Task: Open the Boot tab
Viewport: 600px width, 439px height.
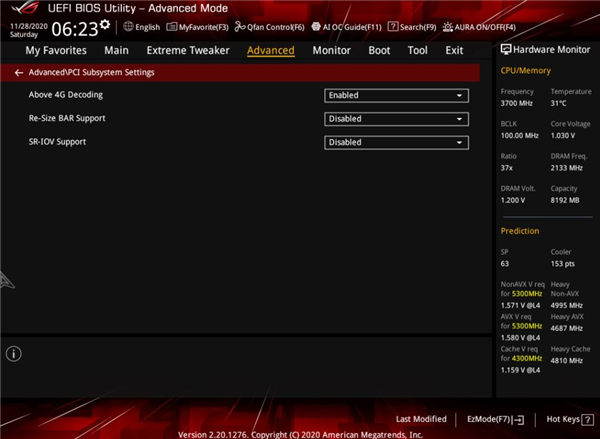Action: pyautogui.click(x=379, y=50)
